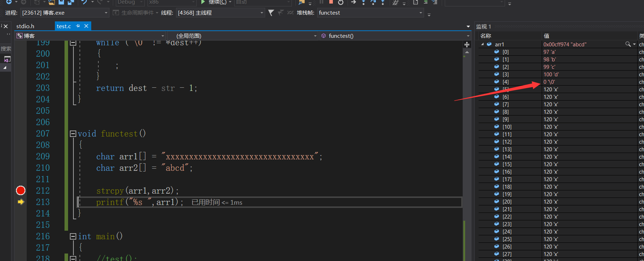This screenshot has height=261, width=644.
Task: Click the 继续(C) continue button label
Action: [x=217, y=2]
